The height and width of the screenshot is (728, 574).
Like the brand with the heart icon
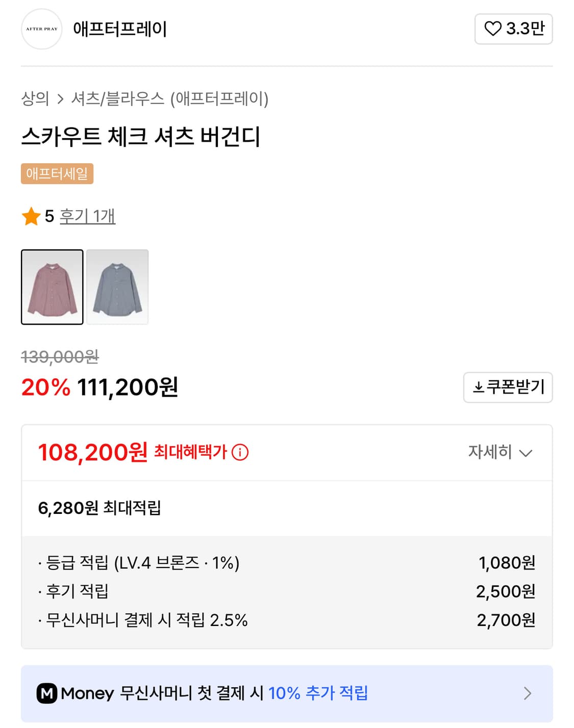click(492, 29)
